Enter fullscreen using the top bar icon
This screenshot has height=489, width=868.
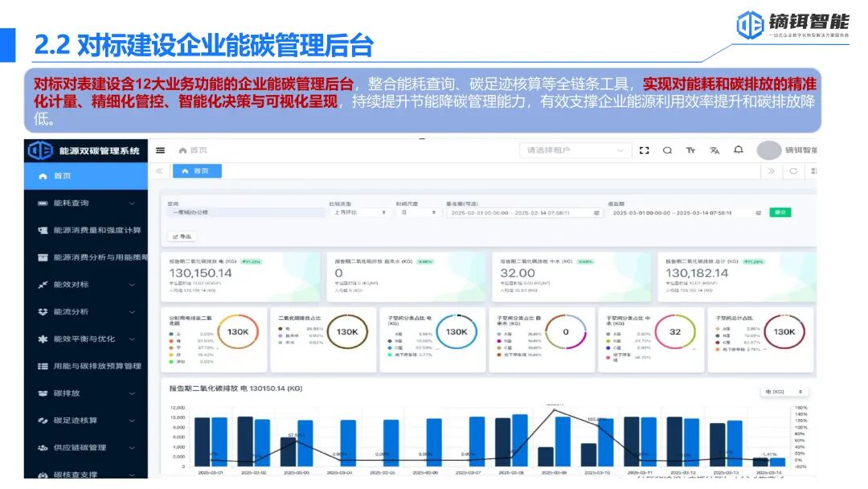[644, 150]
